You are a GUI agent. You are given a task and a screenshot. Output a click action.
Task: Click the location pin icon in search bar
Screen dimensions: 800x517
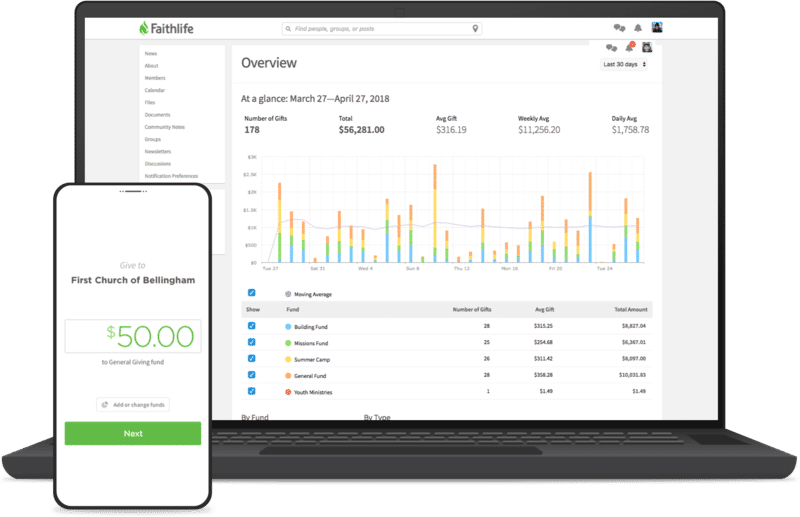[x=475, y=29]
